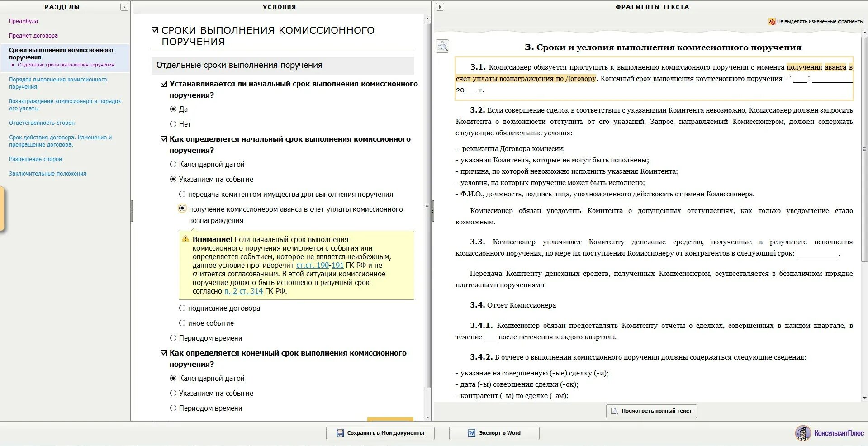Viewport: 868px width, 446px height.
Task: Choose 'передача комитентом имущества' option
Action: point(182,194)
